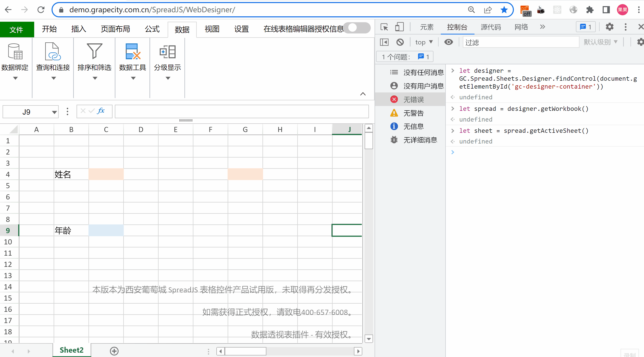Click the zoom magnifier icon in address bar
644x357 pixels.
[x=472, y=10]
